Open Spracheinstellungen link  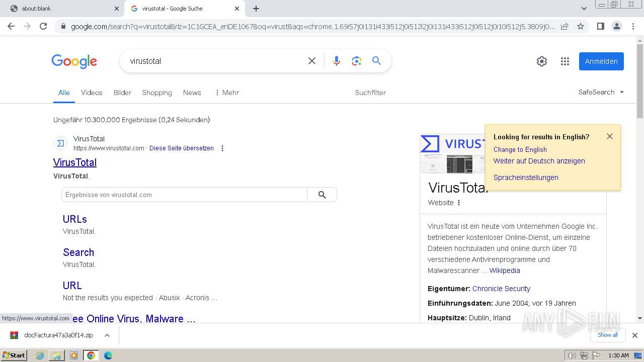click(x=526, y=177)
